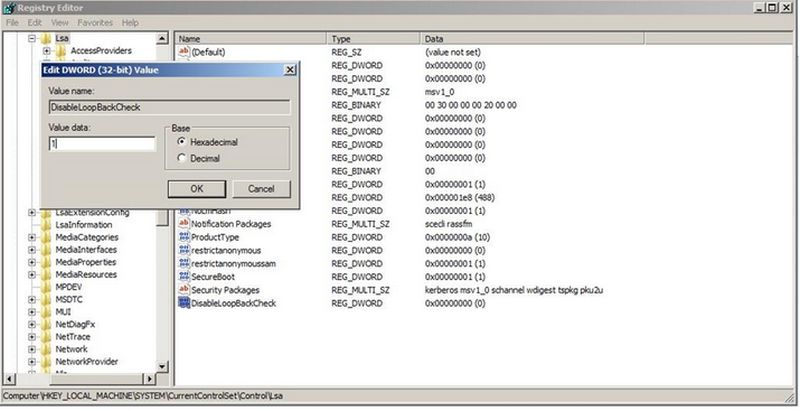Screen dimensions: 800x411
Task: Collapse the Lsa tree node
Action: pos(32,38)
